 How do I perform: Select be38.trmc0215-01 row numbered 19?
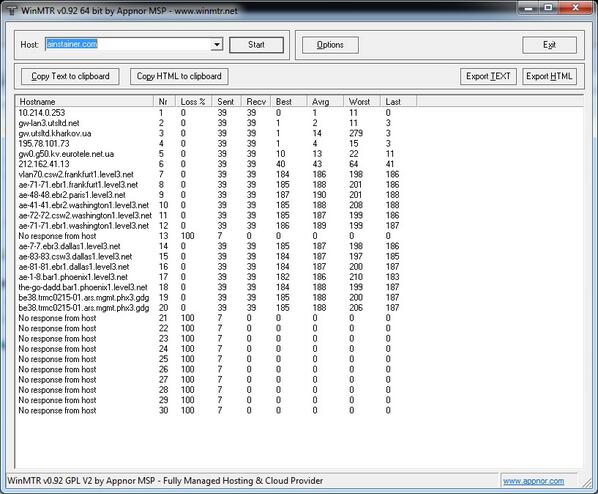coord(216,298)
